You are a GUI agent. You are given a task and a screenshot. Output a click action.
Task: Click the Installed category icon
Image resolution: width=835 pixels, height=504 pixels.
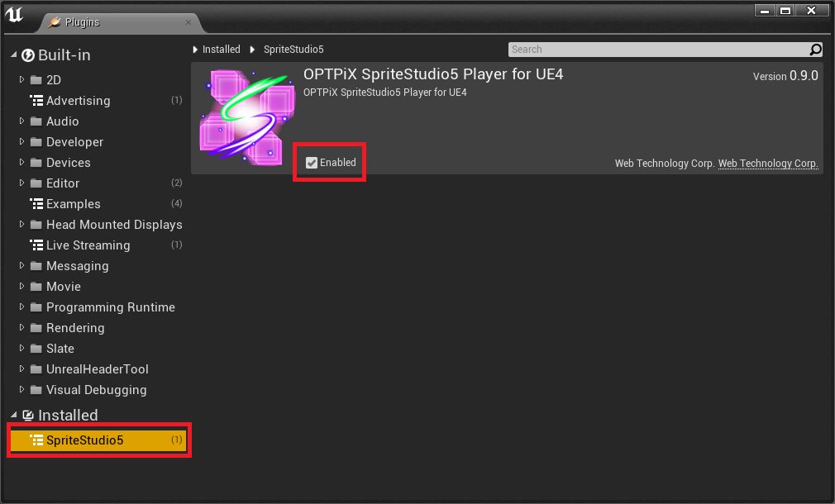coord(28,415)
